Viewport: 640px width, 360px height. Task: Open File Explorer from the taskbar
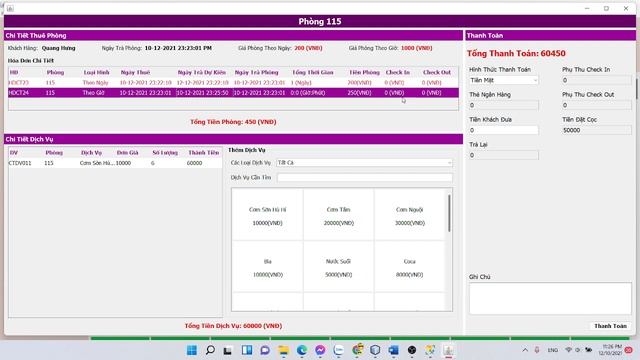click(283, 350)
